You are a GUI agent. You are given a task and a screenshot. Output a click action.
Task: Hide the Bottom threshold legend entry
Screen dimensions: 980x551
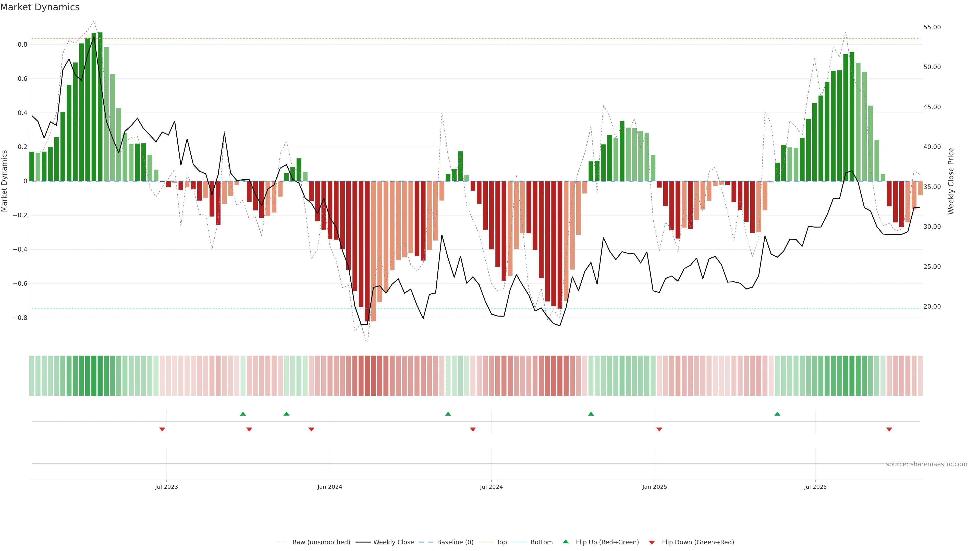pos(541,542)
